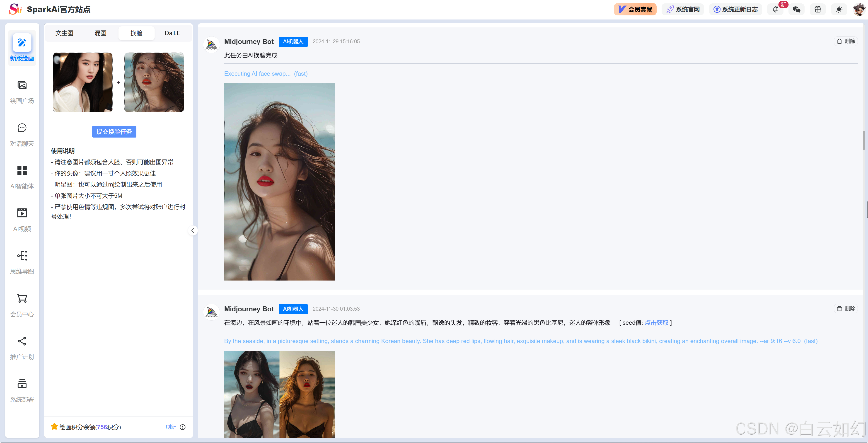Screen dimensions: 868x443
Task: Collapse the left panel with chevron
Action: coord(193,230)
